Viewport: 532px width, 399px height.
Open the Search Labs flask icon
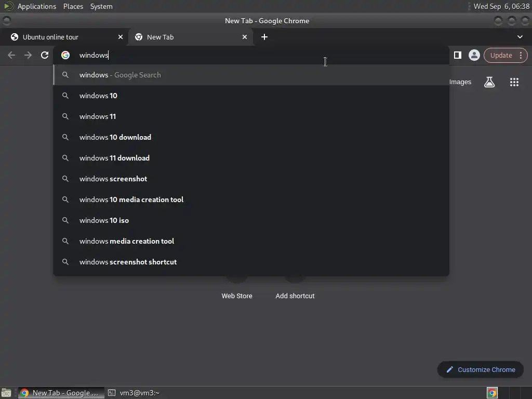tap(489, 82)
